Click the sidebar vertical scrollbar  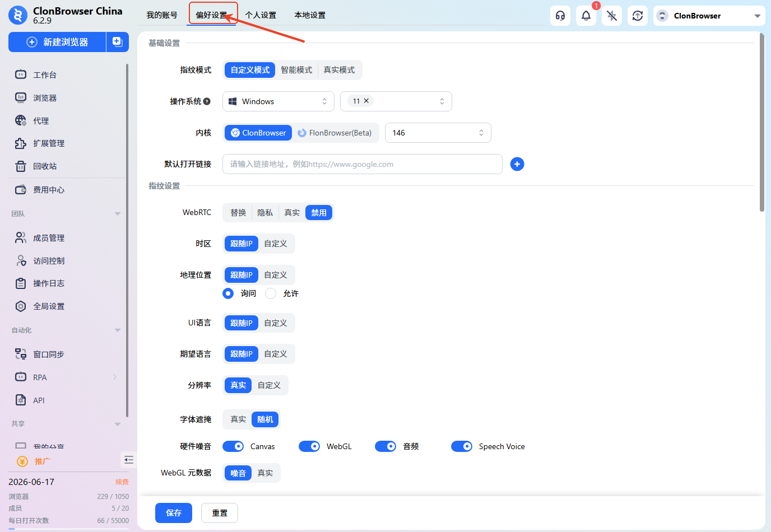tap(127, 241)
